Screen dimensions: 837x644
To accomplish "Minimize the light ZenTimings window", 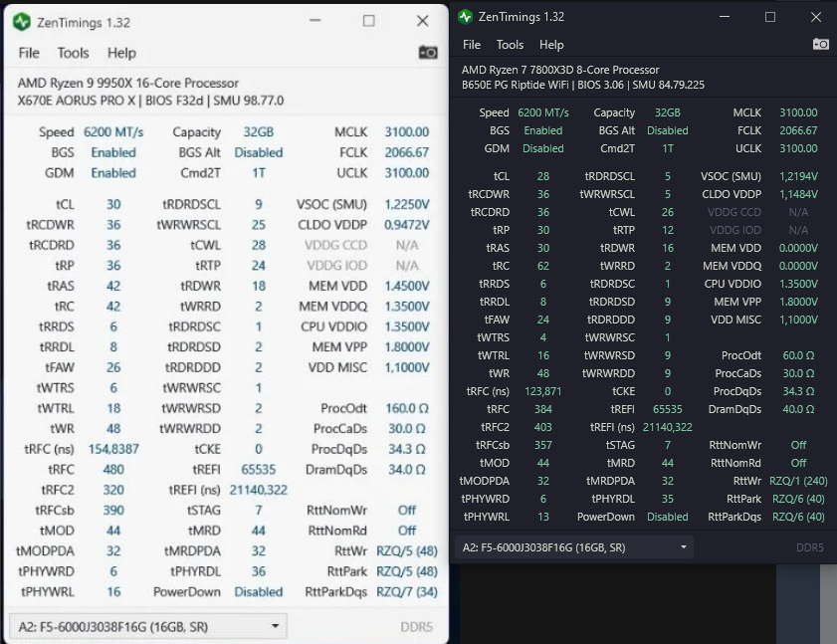I will click(x=315, y=21).
